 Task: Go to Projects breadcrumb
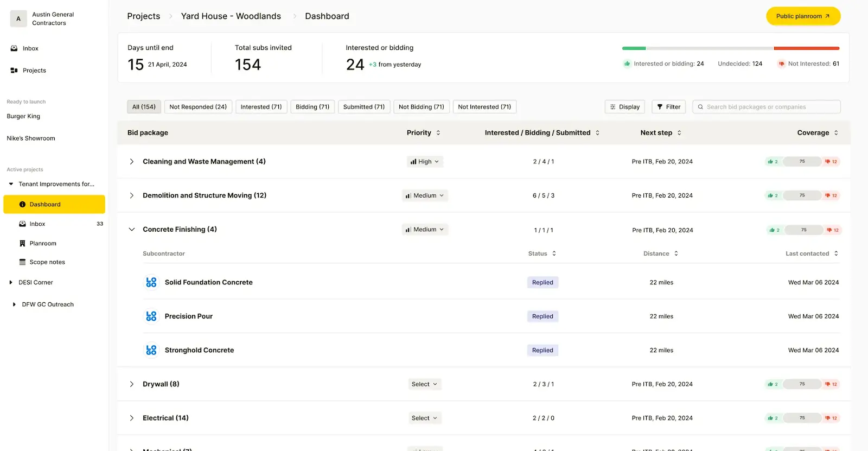coord(144,16)
